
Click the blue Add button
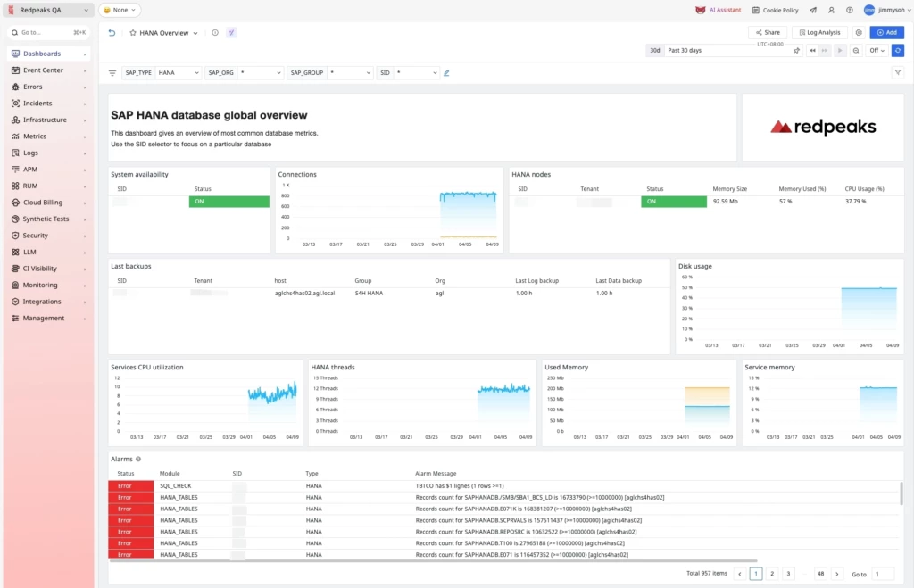(x=886, y=32)
